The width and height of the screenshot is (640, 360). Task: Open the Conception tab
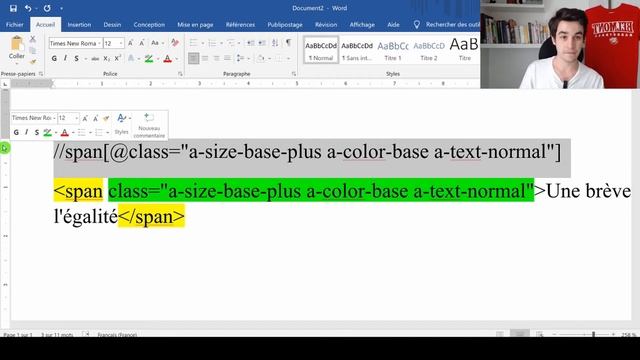149,24
